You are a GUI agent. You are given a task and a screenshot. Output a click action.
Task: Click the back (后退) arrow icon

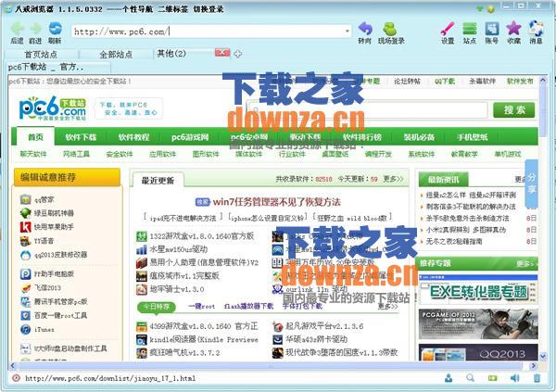[17, 29]
